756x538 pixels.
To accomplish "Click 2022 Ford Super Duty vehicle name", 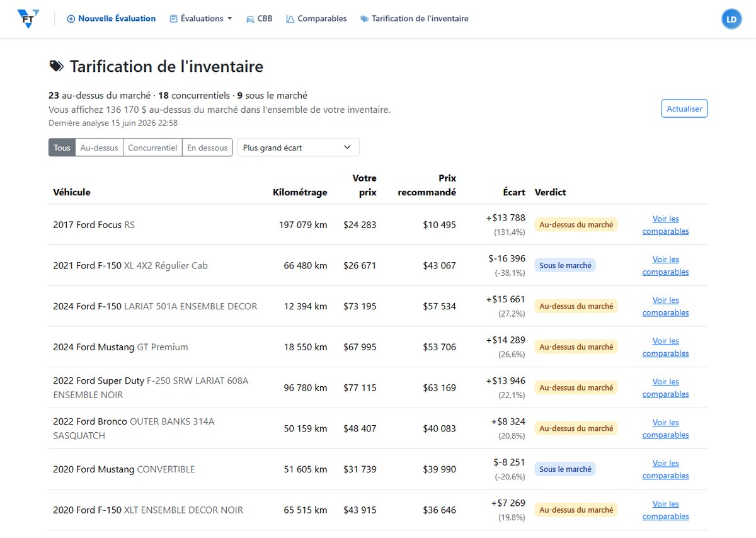I will click(151, 387).
